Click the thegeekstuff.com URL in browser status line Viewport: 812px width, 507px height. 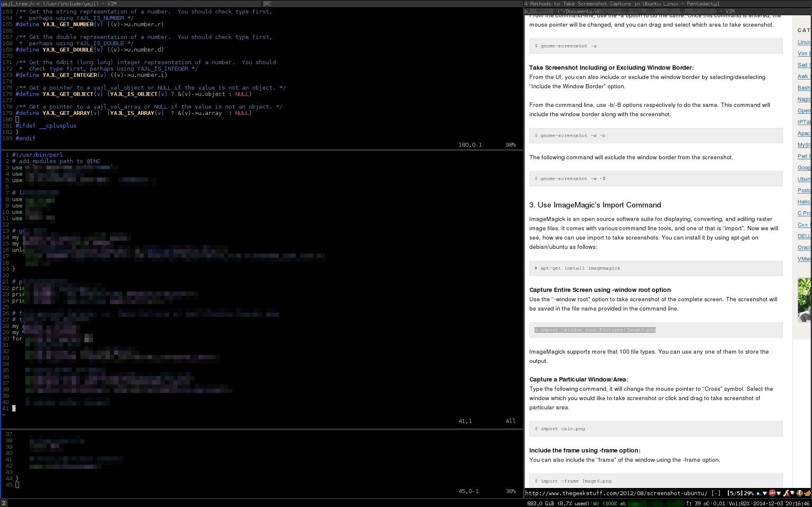[x=616, y=493]
